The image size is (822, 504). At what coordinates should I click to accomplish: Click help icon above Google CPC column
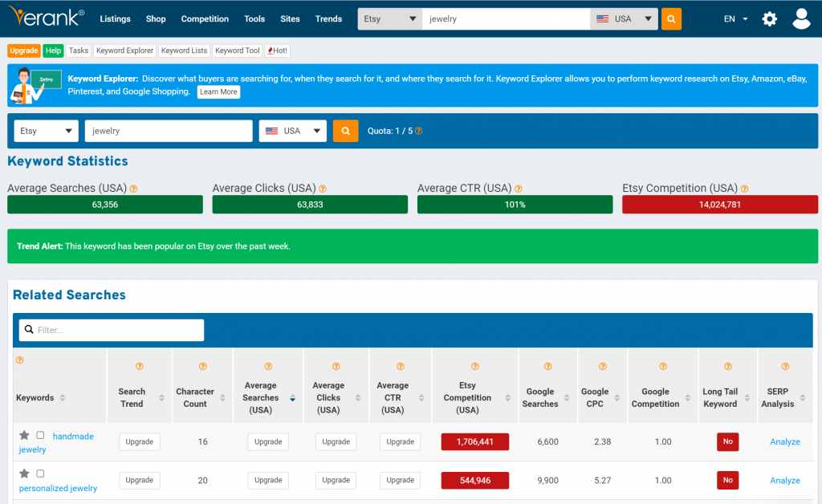[603, 366]
